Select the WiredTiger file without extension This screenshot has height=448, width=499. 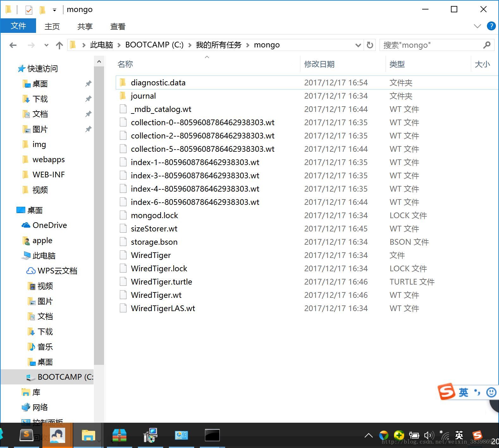coord(151,255)
